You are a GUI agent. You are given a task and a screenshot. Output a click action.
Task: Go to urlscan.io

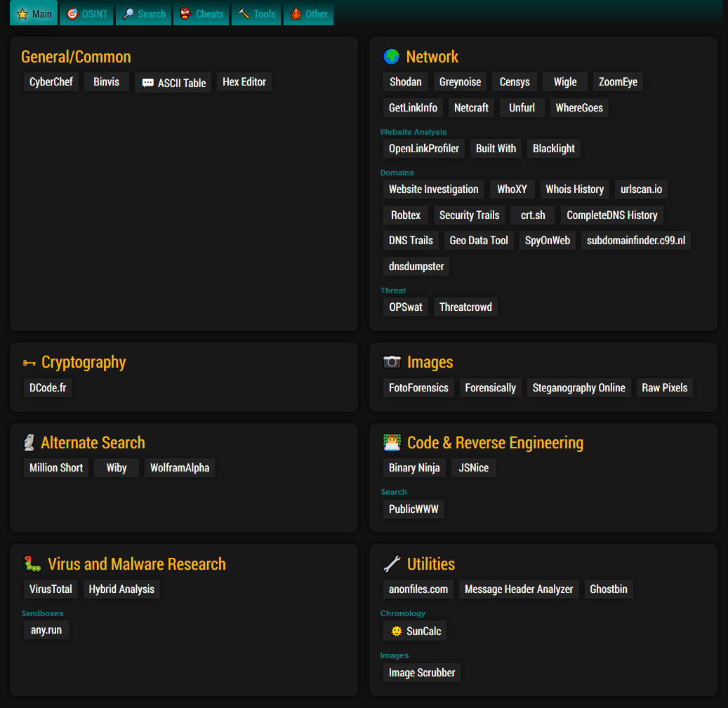pyautogui.click(x=641, y=189)
